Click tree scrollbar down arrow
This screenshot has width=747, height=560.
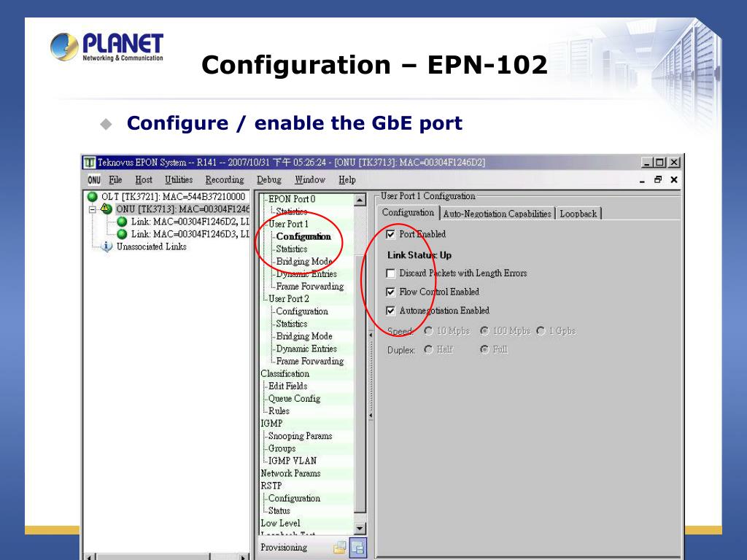pos(360,528)
